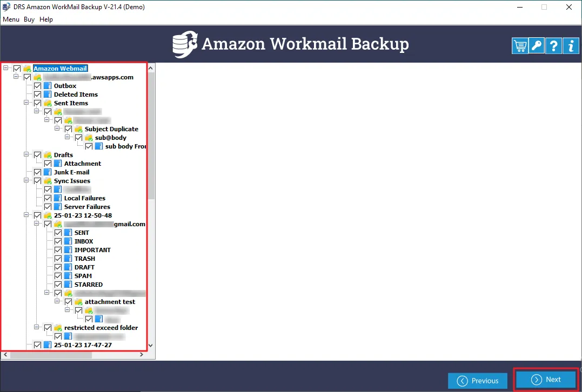
Task: Select the Server Failures tree item
Action: click(87, 207)
